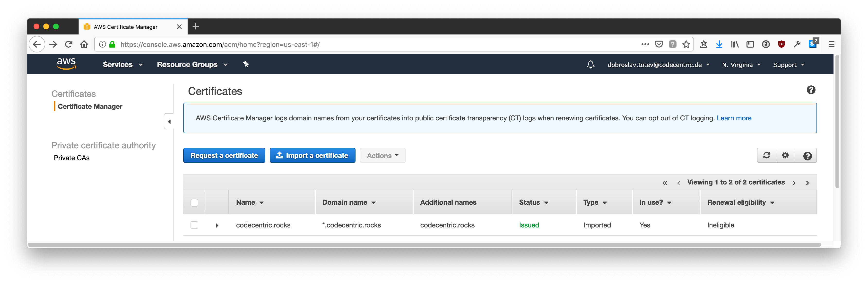
Task: Click Request a certificate button
Action: coord(224,155)
